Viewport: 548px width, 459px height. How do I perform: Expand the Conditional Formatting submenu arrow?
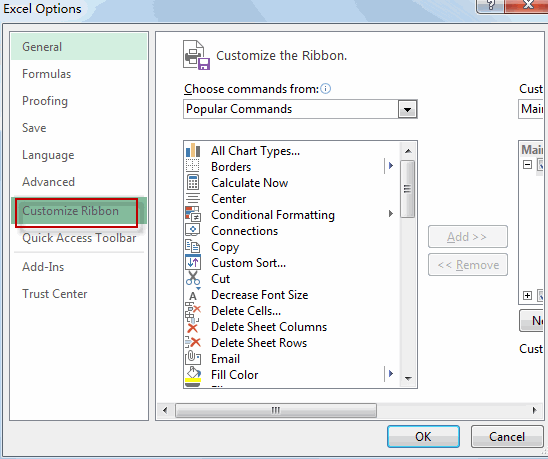click(391, 214)
